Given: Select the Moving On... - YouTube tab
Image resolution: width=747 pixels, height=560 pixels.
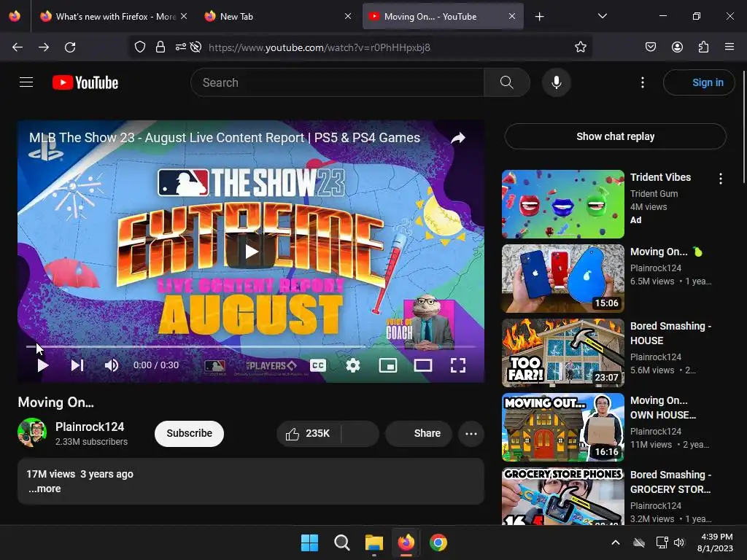Looking at the screenshot, I should (443, 16).
